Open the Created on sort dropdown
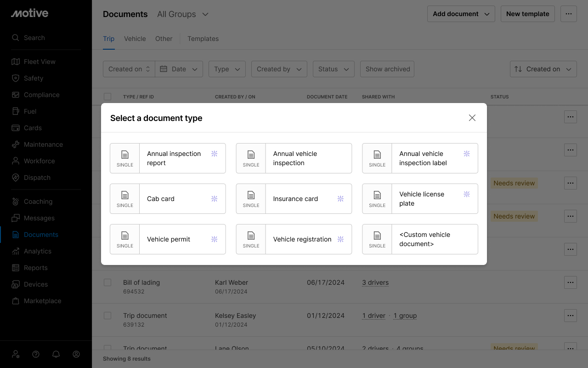588x368 pixels. [x=543, y=69]
